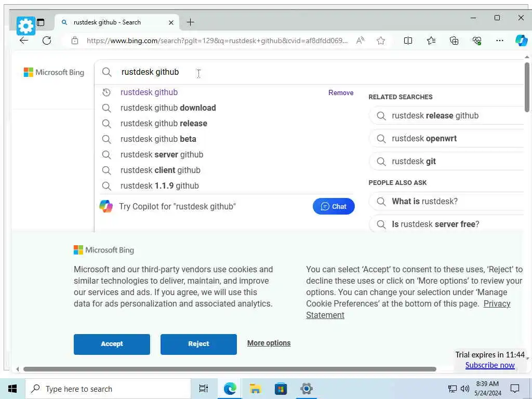This screenshot has width=532, height=399.
Task: Go back with the browser back arrow
Action: coord(24,41)
